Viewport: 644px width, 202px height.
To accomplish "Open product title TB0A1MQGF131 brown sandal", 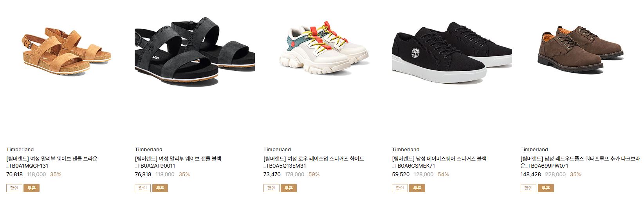I will click(x=52, y=162).
